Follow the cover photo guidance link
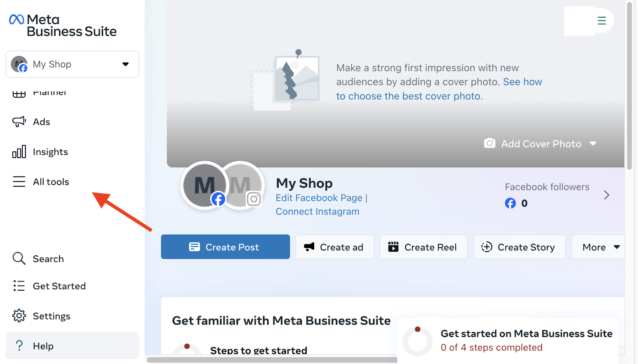638x364 pixels. coord(439,89)
